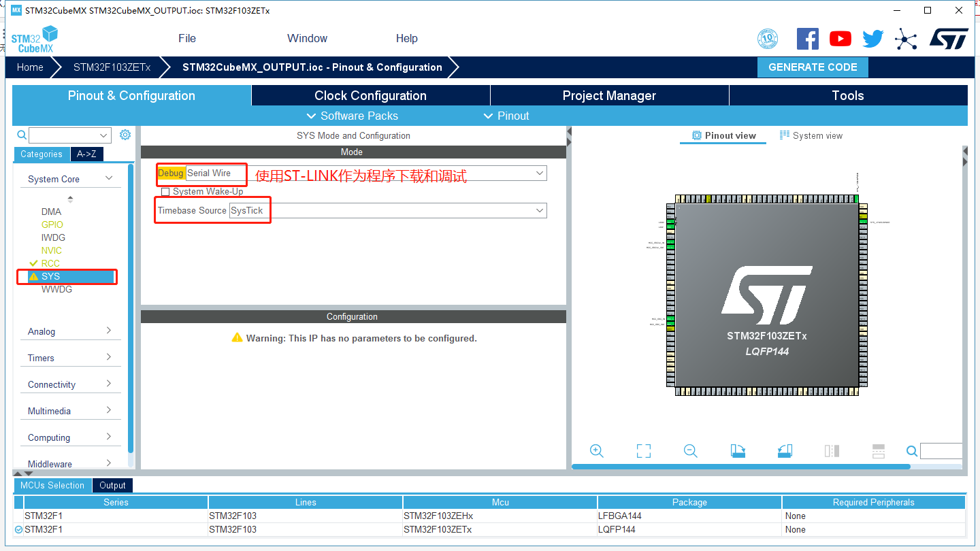Click the GENERATE CODE button
Image resolution: width=980 pixels, height=551 pixels.
(x=813, y=67)
